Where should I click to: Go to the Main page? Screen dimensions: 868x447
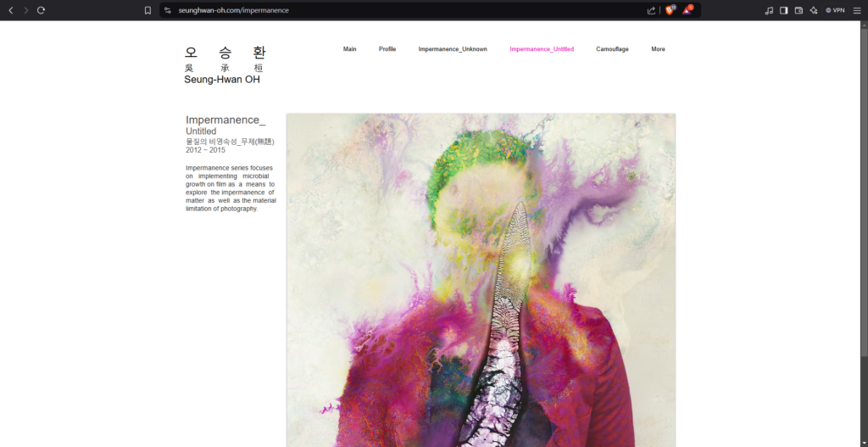(x=349, y=49)
